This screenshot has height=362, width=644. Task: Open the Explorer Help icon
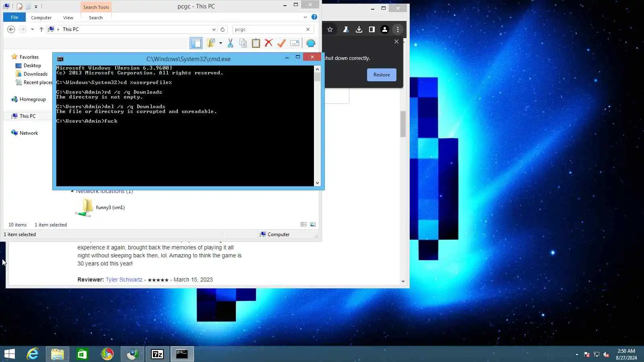point(314,17)
